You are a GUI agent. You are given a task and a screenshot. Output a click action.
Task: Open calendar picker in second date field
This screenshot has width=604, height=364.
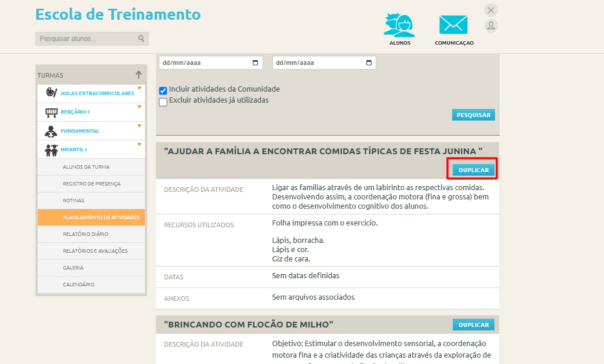369,63
